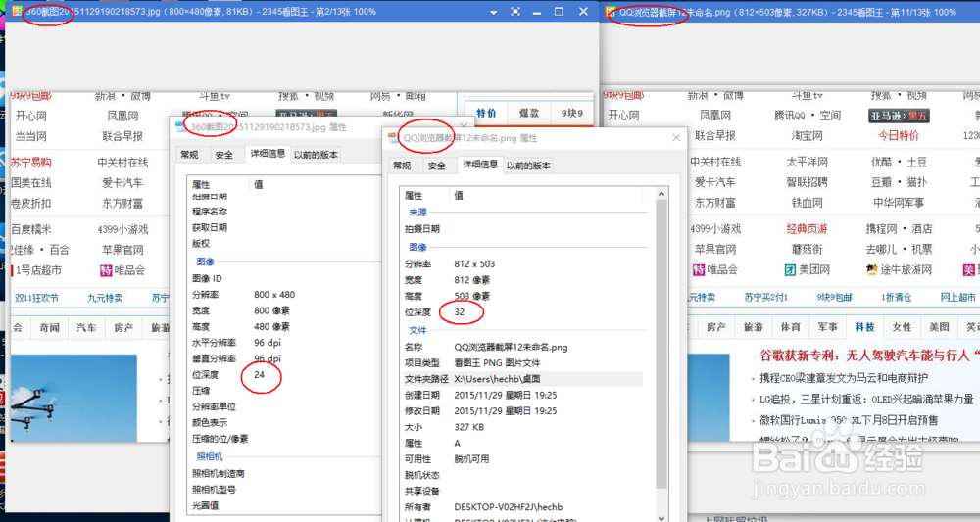Screen dimensions: 980x522
Task: Click the highlighted 文件夹路径 row
Action: (x=523, y=379)
